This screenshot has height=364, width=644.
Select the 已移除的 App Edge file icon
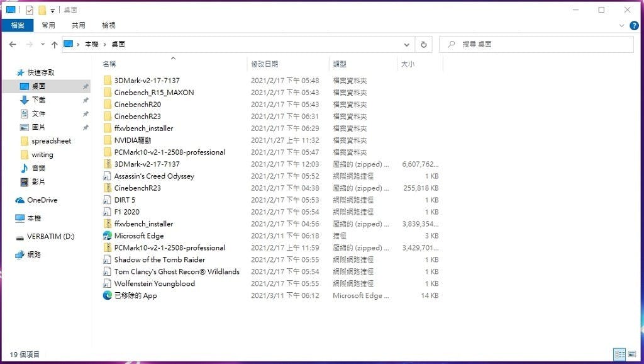point(107,295)
